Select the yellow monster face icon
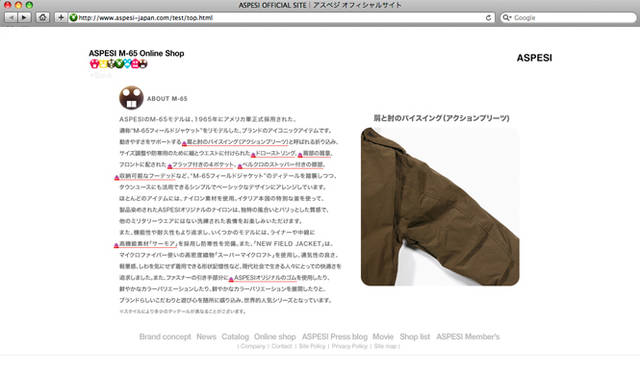Screen dimensions: 640x373 coord(103,64)
